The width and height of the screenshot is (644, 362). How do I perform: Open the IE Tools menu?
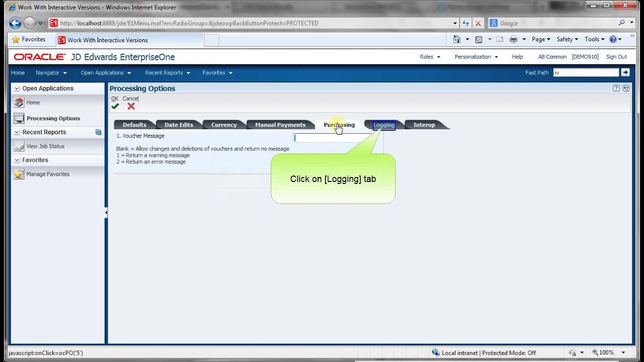coord(594,39)
